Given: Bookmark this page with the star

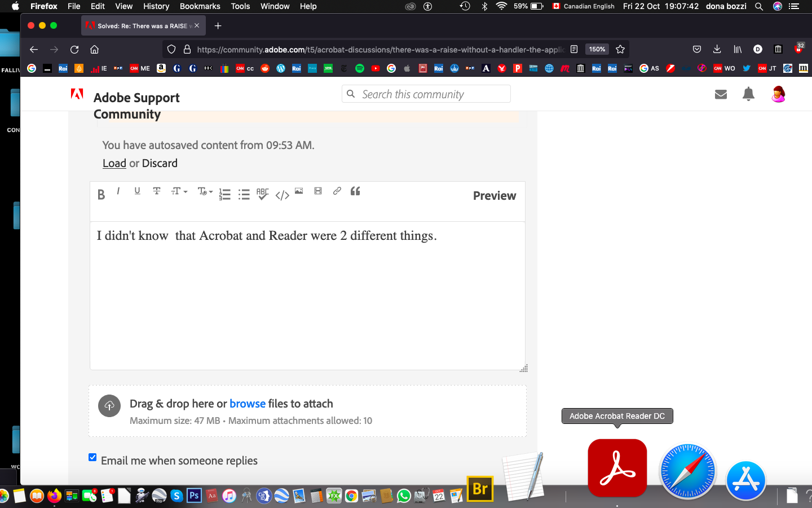Looking at the screenshot, I should tap(620, 49).
